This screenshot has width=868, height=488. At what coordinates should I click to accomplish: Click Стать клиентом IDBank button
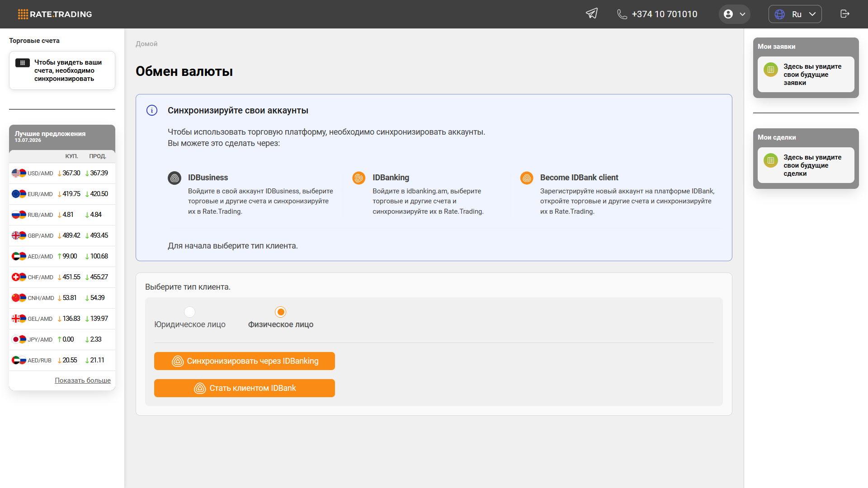coord(245,388)
